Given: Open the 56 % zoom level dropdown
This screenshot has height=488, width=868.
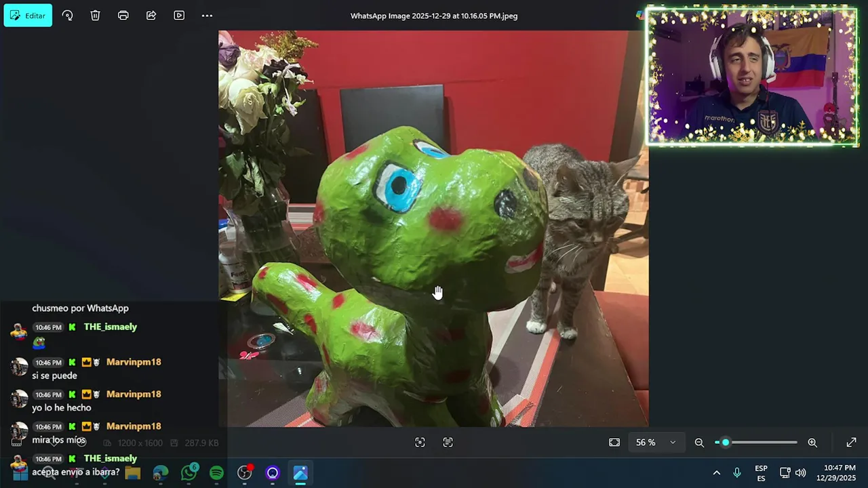Looking at the screenshot, I should coord(656,442).
